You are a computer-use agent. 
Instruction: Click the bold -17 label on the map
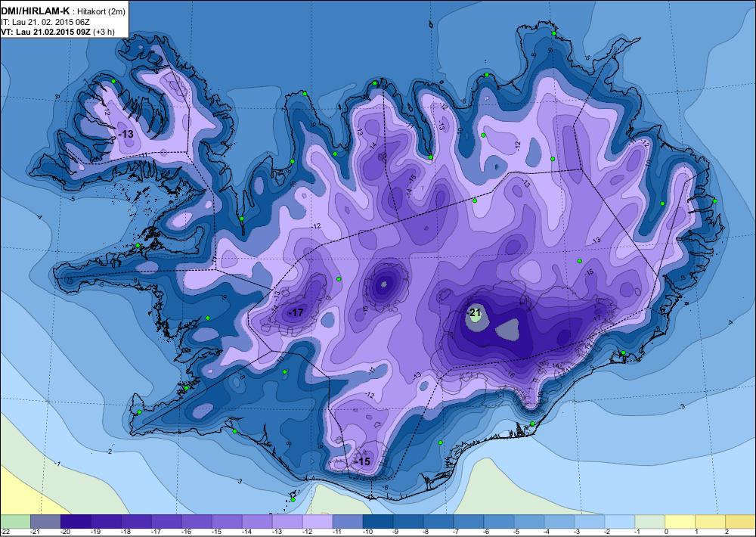(295, 312)
